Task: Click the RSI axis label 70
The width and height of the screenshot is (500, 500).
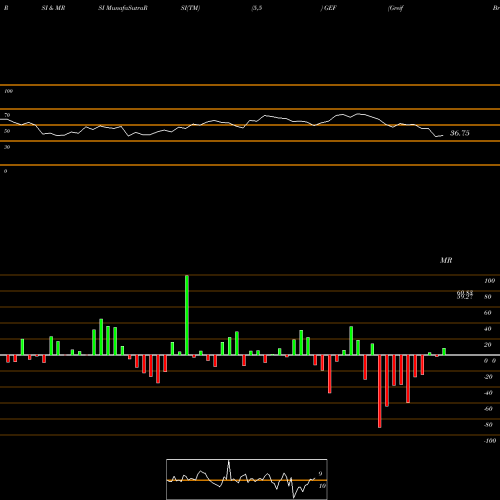Action: click(x=7, y=115)
